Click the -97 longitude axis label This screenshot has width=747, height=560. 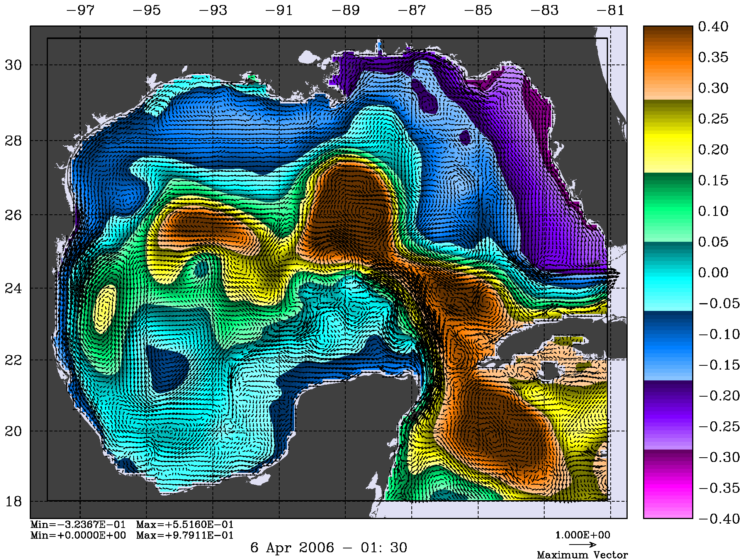(x=80, y=10)
